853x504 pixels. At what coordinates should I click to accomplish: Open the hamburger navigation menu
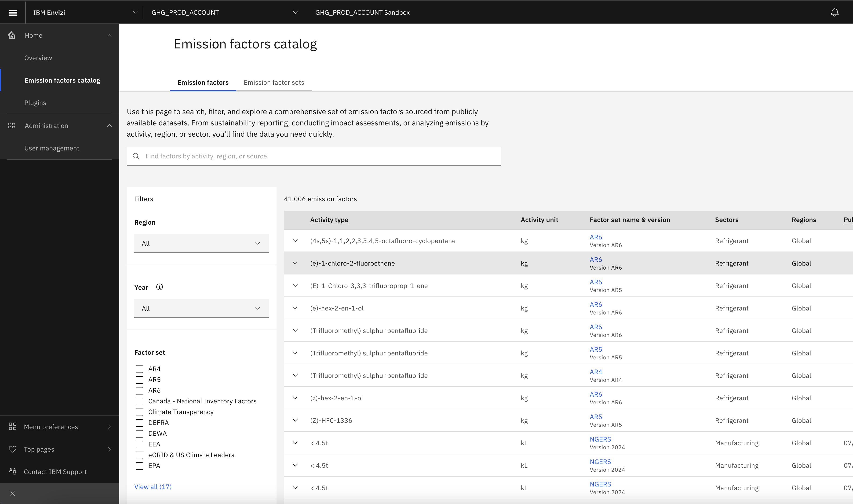point(13,13)
